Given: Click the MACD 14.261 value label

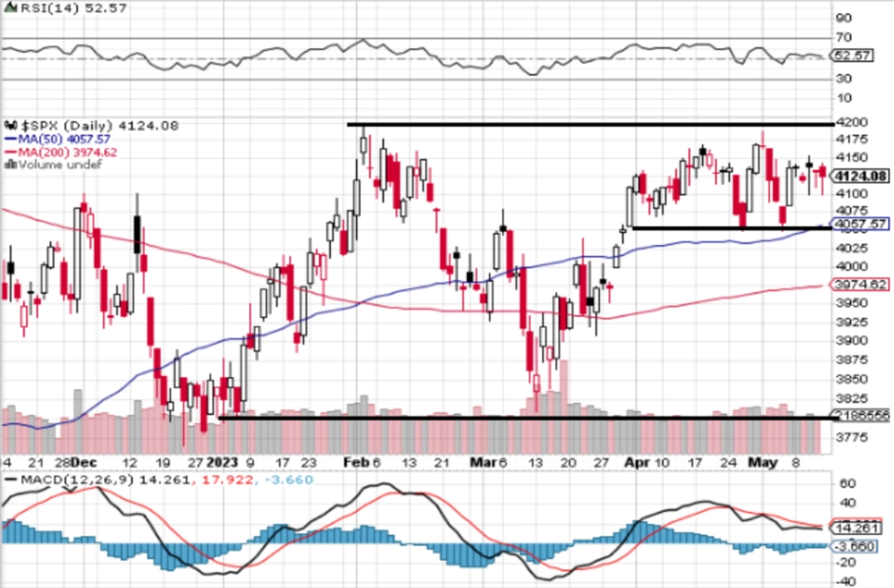Looking at the screenshot, I should [x=856, y=528].
